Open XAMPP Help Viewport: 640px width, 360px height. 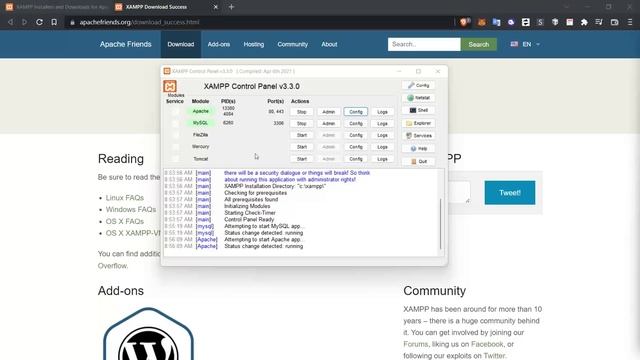(418, 149)
